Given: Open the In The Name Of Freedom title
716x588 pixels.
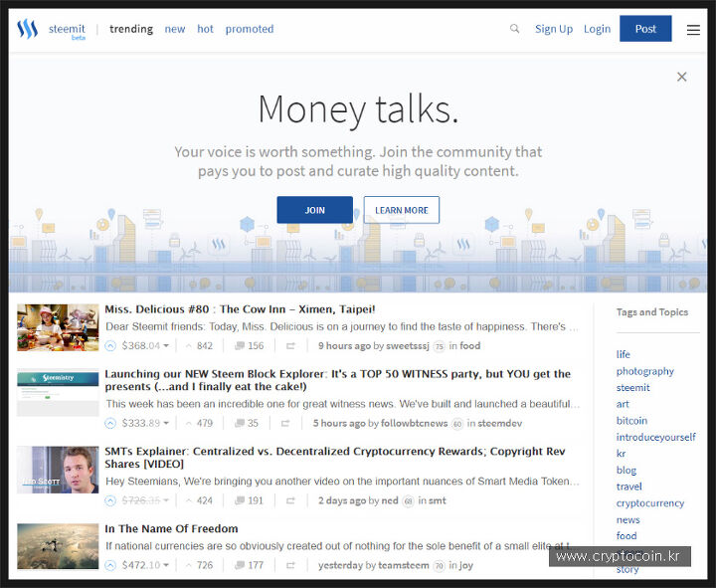Looking at the screenshot, I should tap(171, 528).
